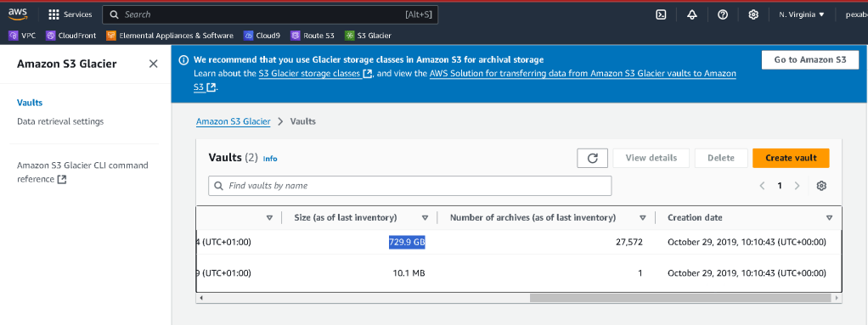Click the 27,572 archives cell
The width and height of the screenshot is (868, 325).
click(x=628, y=242)
